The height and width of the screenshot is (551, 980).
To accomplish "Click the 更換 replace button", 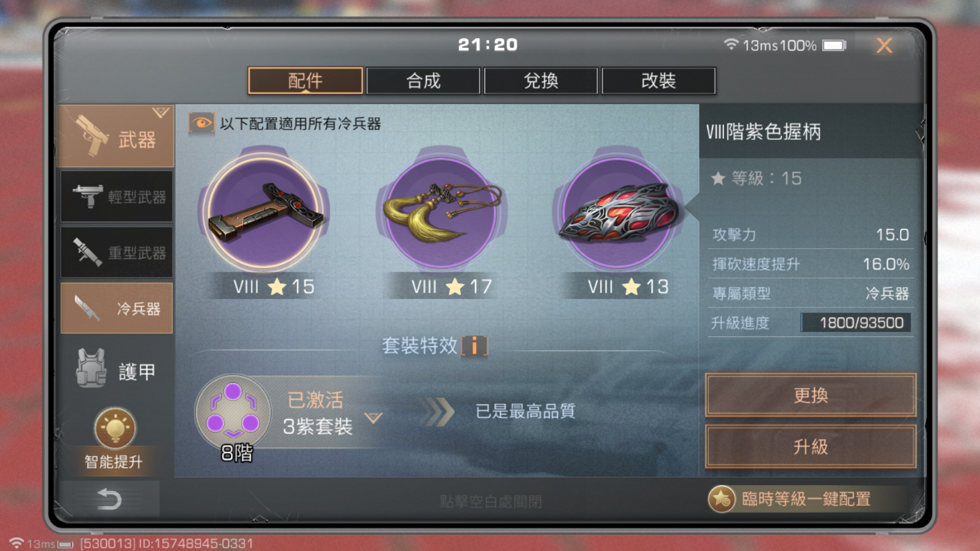I will [x=810, y=395].
